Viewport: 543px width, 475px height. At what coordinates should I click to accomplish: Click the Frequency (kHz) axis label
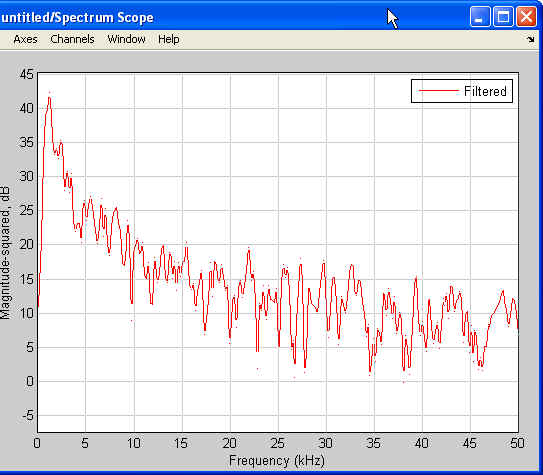pyautogui.click(x=277, y=461)
